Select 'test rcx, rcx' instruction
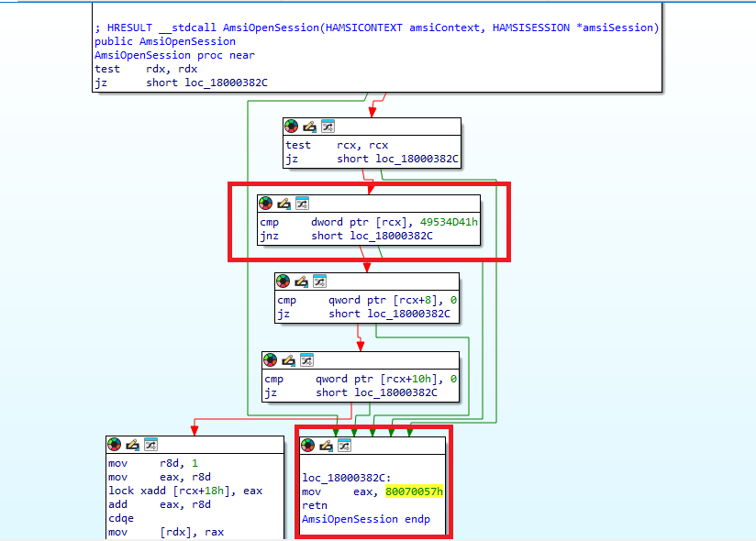This screenshot has width=756, height=541. click(337, 145)
